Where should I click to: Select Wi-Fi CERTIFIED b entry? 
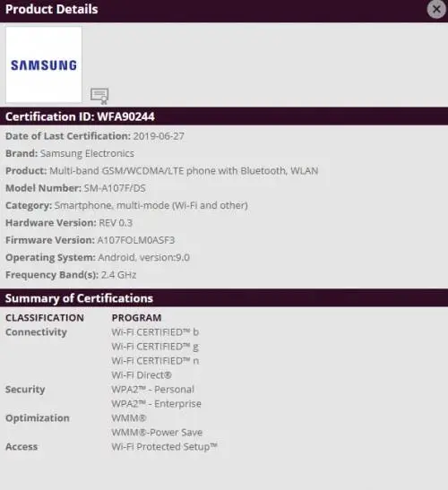(x=155, y=332)
